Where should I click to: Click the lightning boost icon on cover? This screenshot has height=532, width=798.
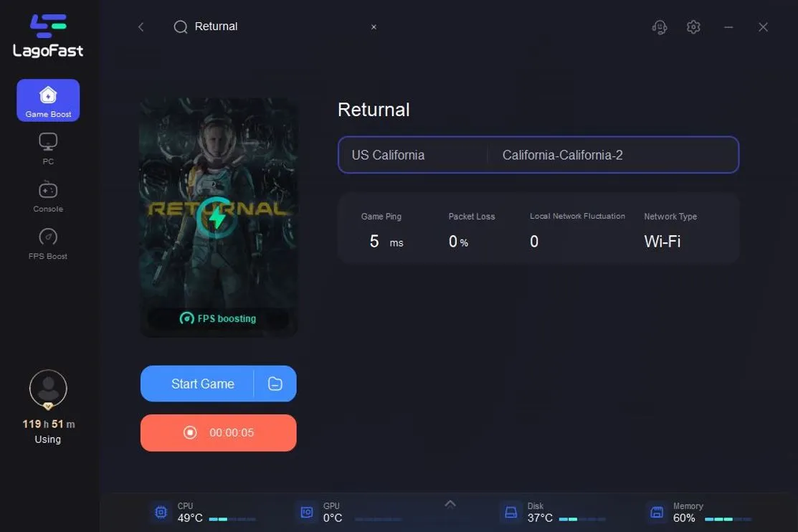pyautogui.click(x=217, y=218)
